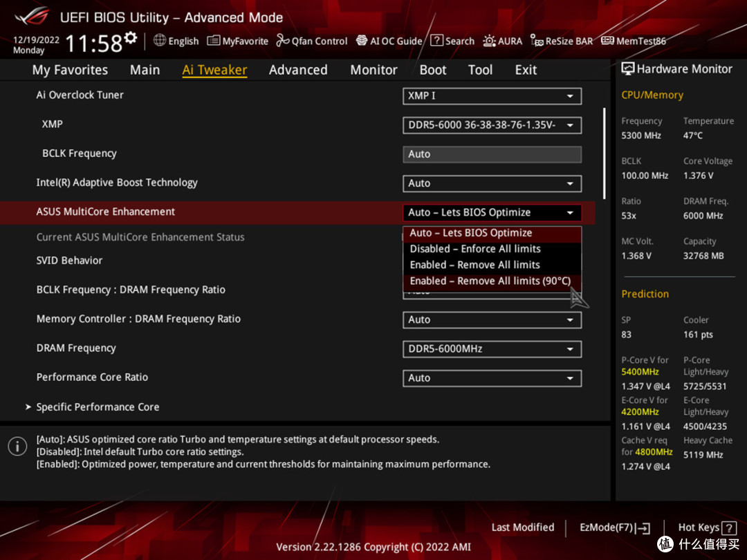
Task: Click Current ASUS MultiCore Enhancement Status text
Action: point(140,237)
